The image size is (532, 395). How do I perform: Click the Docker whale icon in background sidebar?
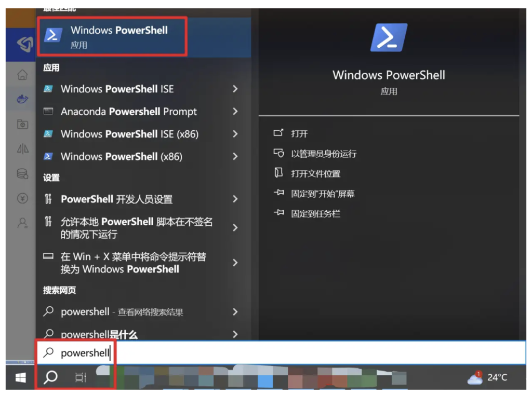pyautogui.click(x=22, y=99)
